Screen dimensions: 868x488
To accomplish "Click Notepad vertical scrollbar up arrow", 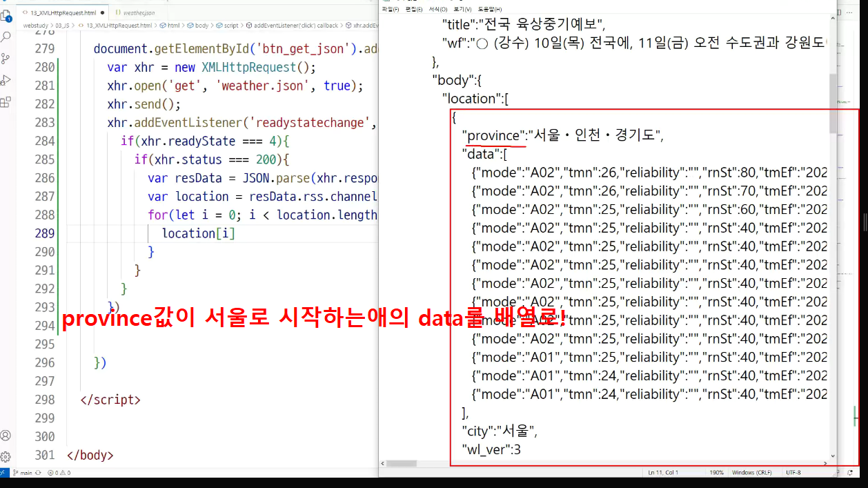I will 833,18.
